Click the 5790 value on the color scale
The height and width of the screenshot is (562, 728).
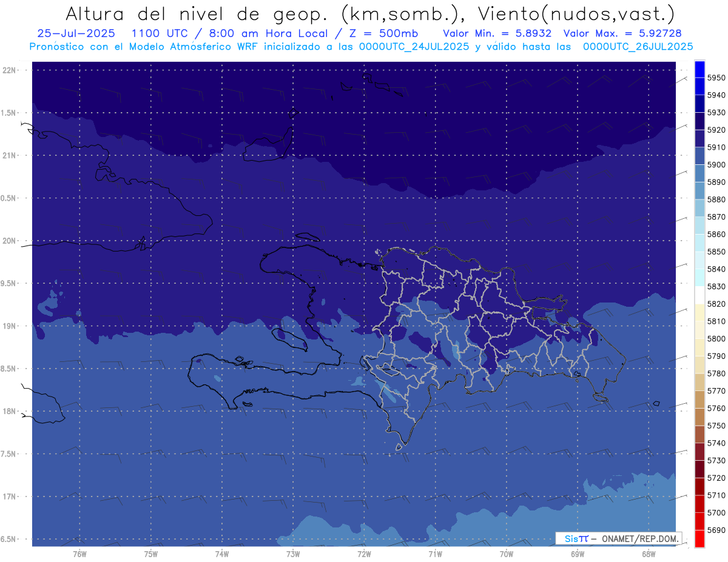coord(716,356)
